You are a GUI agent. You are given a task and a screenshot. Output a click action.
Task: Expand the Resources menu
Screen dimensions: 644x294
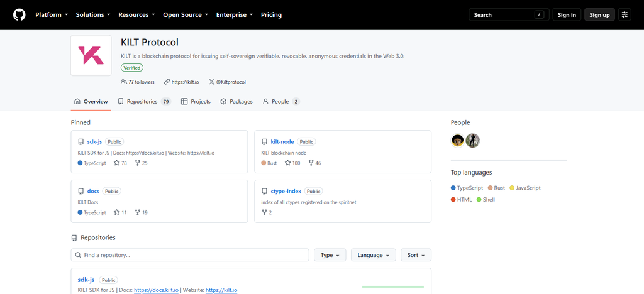tap(136, 14)
